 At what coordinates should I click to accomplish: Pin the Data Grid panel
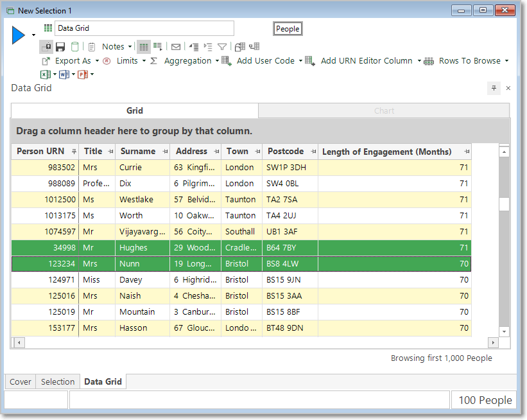pyautogui.click(x=494, y=88)
